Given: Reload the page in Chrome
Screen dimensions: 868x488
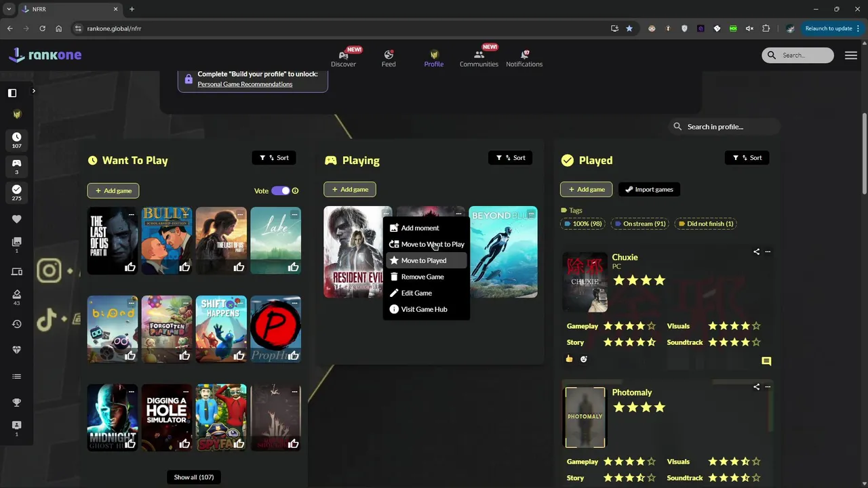Looking at the screenshot, I should pyautogui.click(x=42, y=28).
